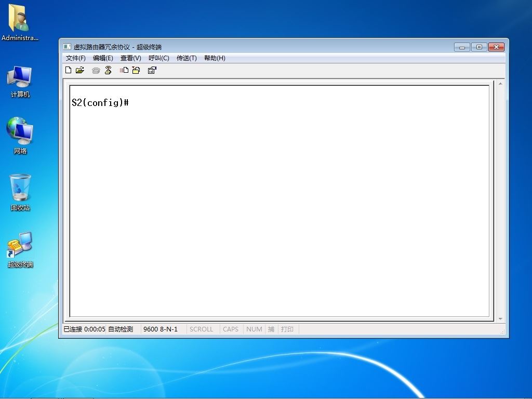Open the 呼叫(C) menu
This screenshot has height=399, width=532.
pos(159,58)
